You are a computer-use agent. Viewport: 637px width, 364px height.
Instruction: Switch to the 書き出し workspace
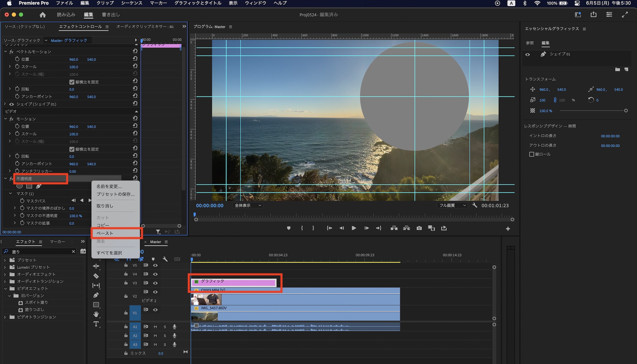pos(111,15)
